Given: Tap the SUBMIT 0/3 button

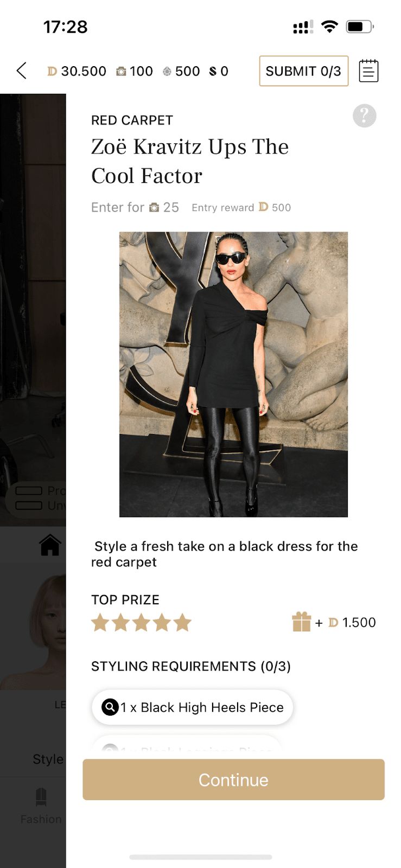Looking at the screenshot, I should pos(304,71).
